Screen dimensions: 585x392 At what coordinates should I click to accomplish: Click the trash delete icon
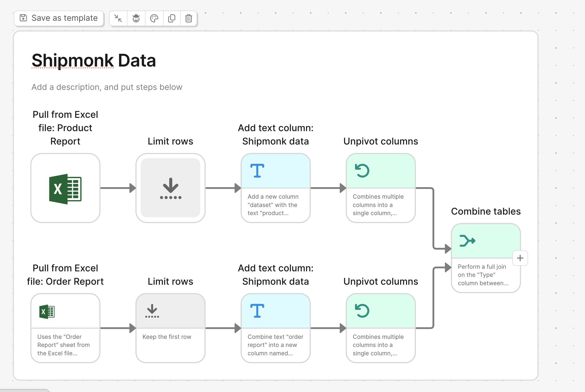point(188,18)
